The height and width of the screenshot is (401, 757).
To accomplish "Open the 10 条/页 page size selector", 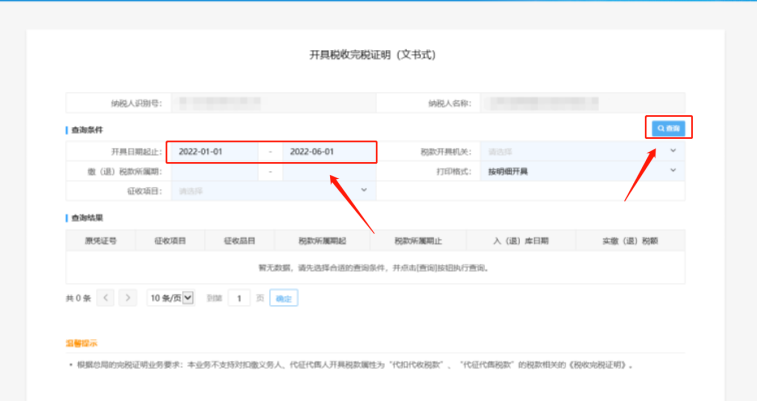I will (170, 298).
